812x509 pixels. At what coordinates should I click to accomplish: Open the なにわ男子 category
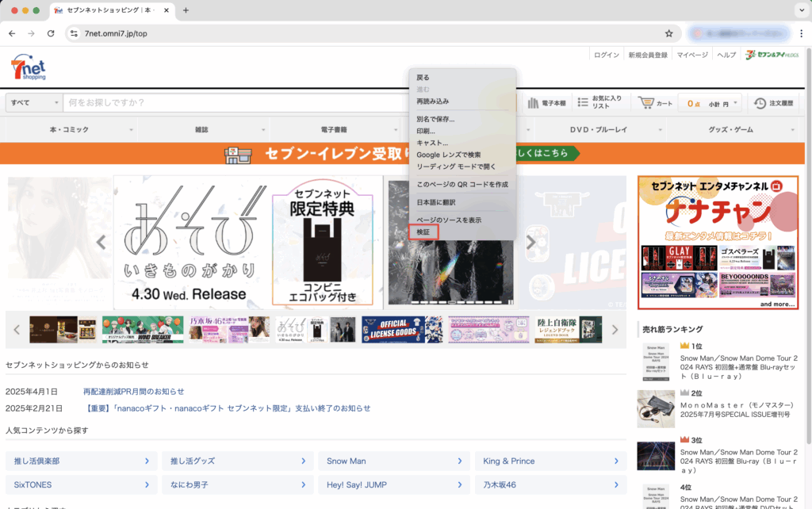click(238, 484)
